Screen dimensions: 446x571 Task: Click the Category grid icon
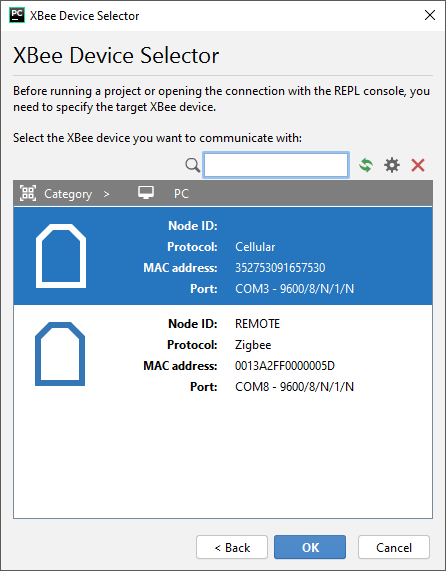point(28,193)
